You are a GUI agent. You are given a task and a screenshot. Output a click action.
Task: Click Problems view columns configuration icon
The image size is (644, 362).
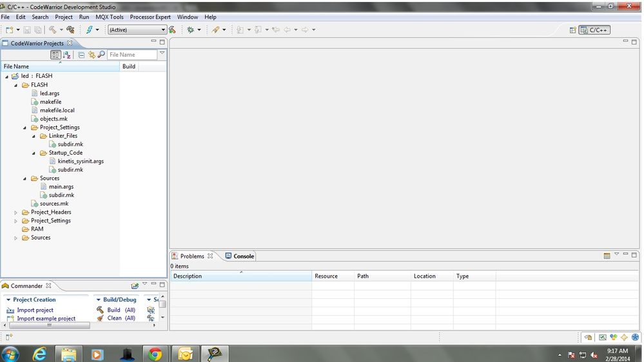click(607, 256)
